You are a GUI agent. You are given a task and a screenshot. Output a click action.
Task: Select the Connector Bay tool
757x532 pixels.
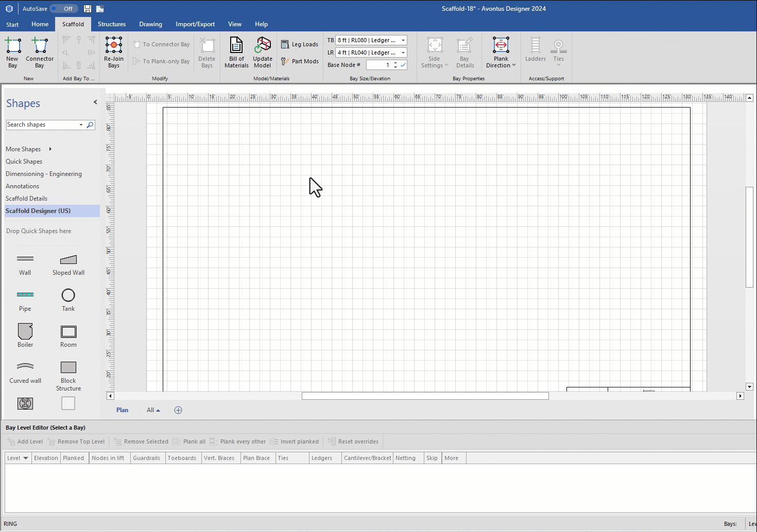40,51
